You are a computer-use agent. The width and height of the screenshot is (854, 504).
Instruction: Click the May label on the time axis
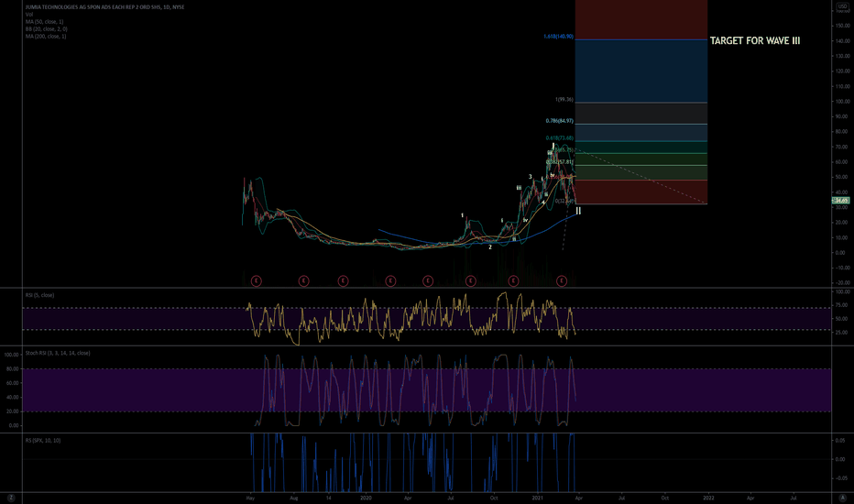click(250, 498)
